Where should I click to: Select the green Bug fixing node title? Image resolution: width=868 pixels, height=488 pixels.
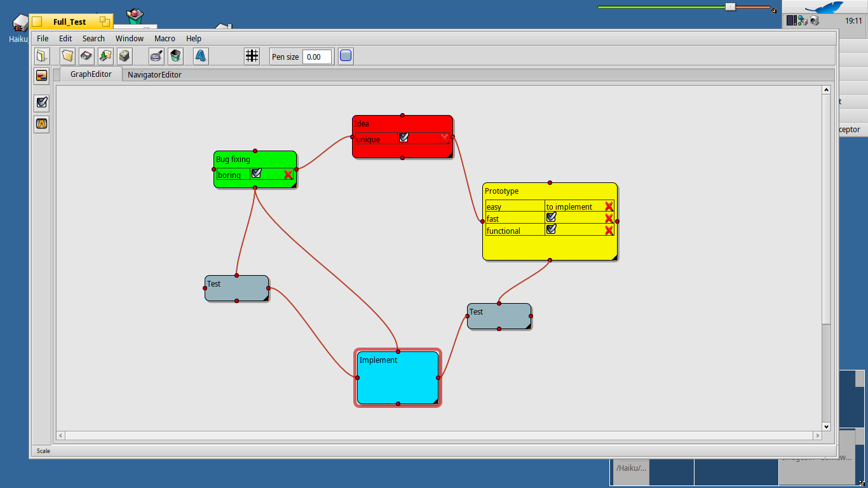coord(233,159)
